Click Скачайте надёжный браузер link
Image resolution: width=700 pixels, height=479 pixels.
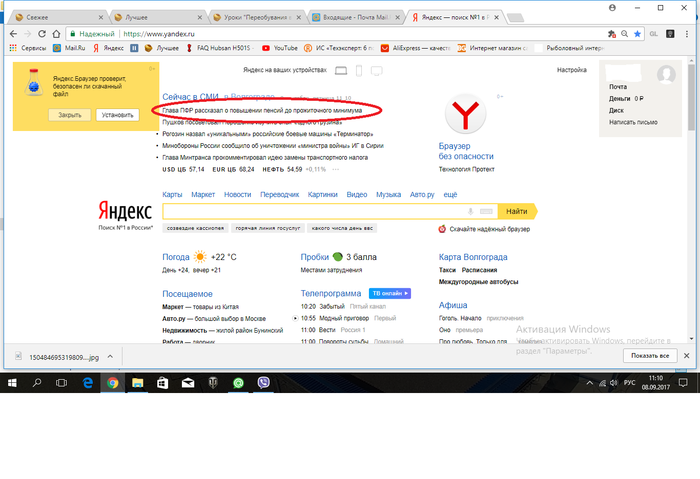pos(489,229)
